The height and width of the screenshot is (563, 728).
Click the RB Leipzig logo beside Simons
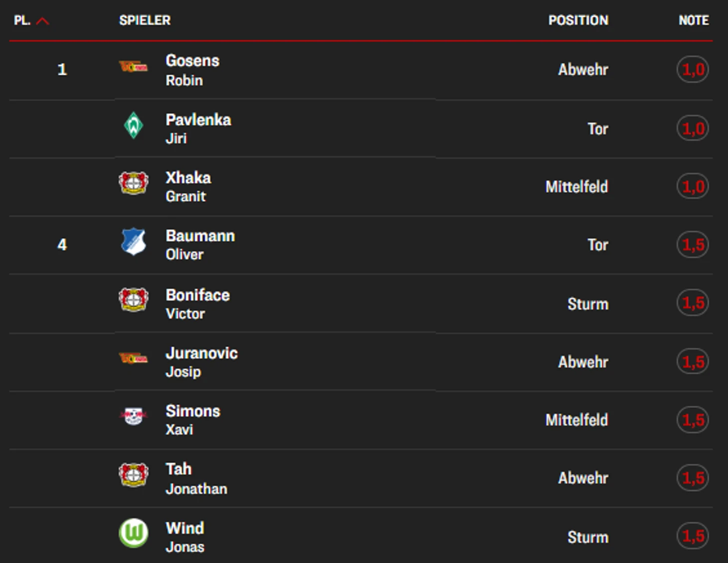pos(133,416)
